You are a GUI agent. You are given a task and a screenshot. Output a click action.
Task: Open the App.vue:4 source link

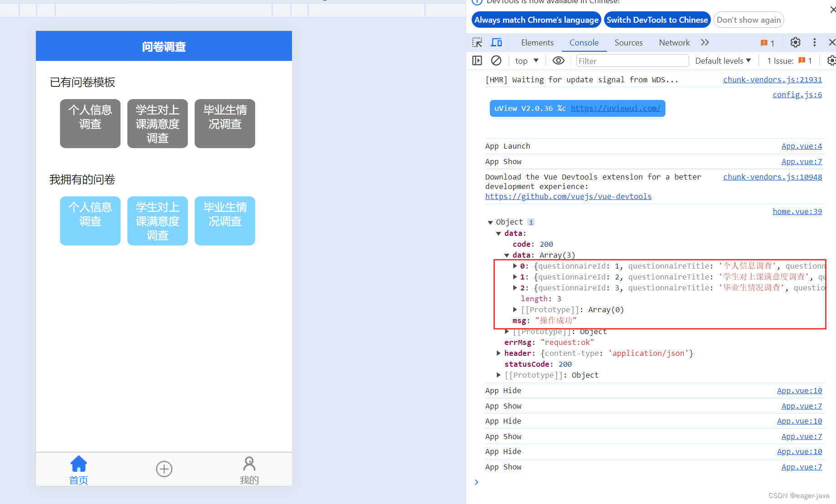(x=801, y=146)
